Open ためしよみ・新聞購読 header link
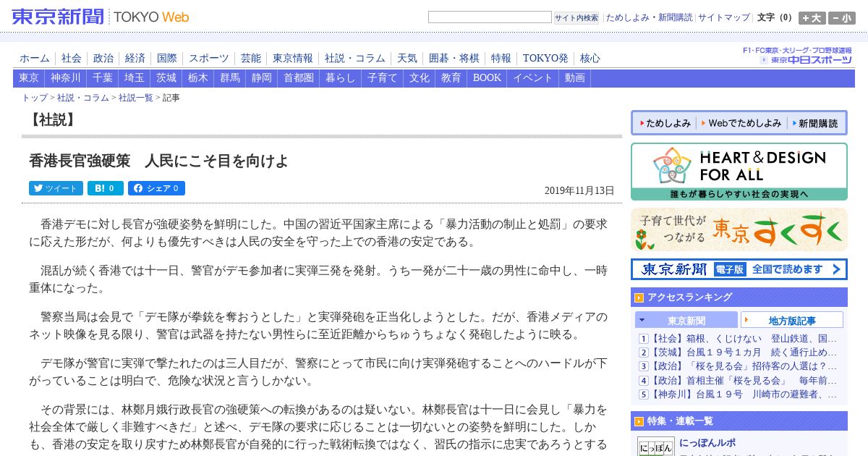The height and width of the screenshot is (456, 868). click(649, 17)
